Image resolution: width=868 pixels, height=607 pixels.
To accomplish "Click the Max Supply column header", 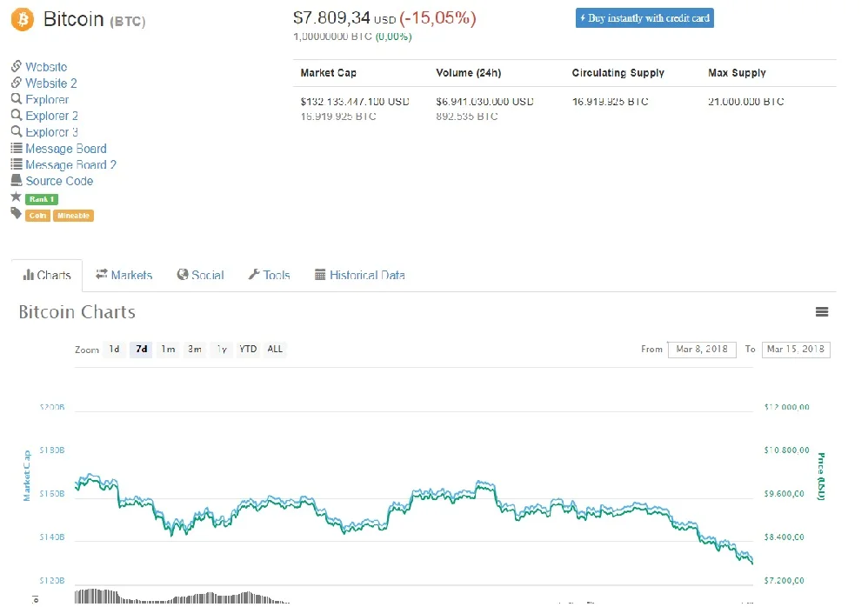I will (737, 73).
